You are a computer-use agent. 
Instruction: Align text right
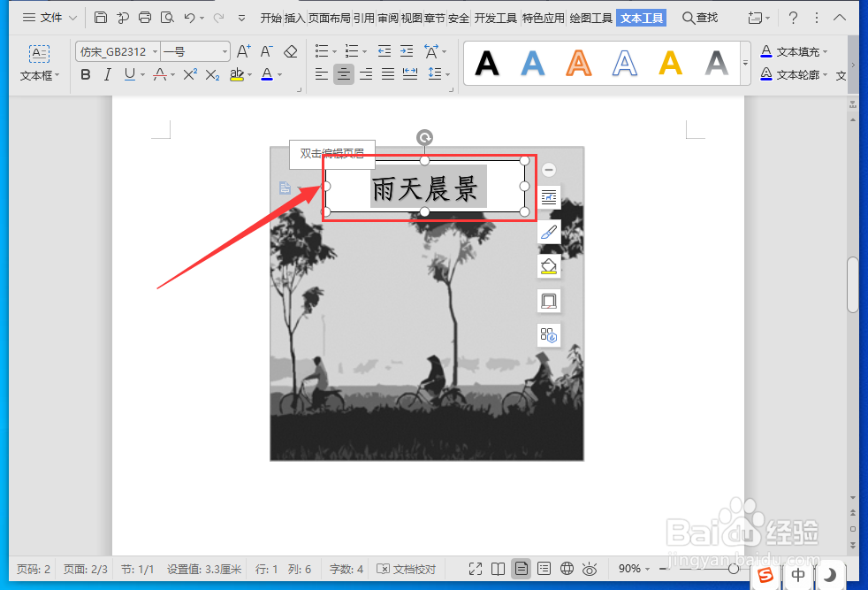(366, 73)
